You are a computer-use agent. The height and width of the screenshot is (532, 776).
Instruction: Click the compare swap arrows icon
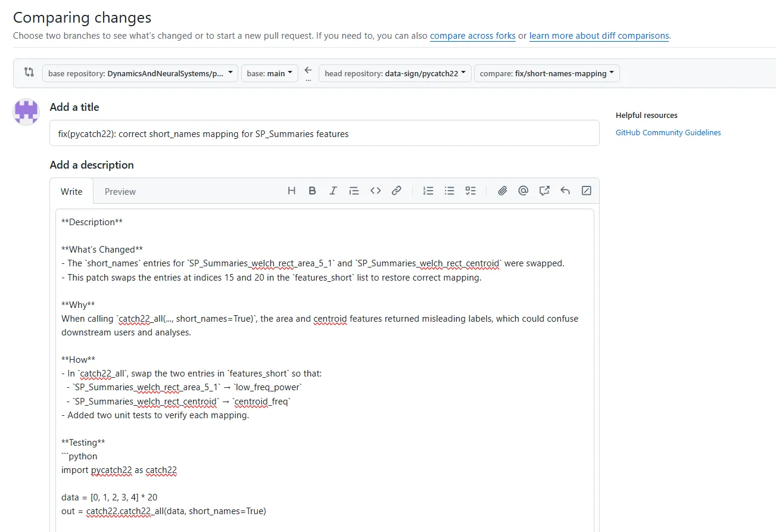[29, 72]
